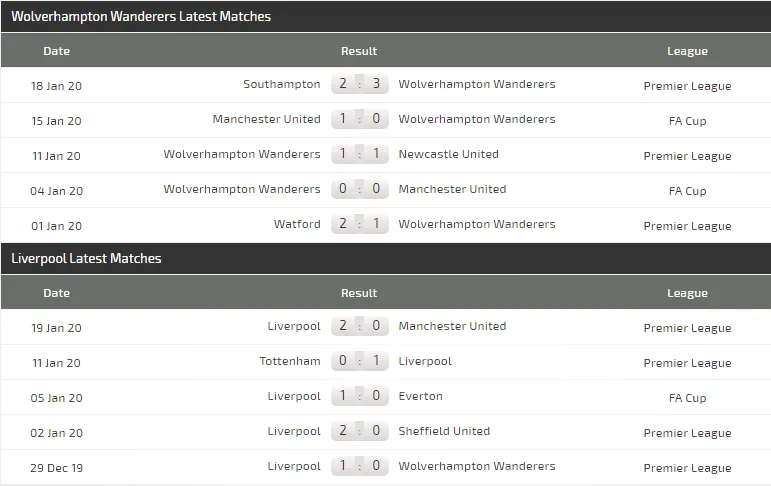Click the Sheffield United team name

[x=444, y=432]
